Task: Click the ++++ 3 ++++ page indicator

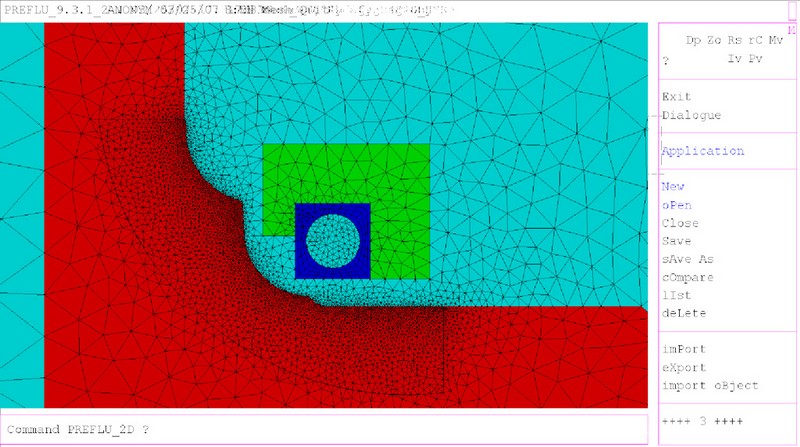Action: coord(703,421)
